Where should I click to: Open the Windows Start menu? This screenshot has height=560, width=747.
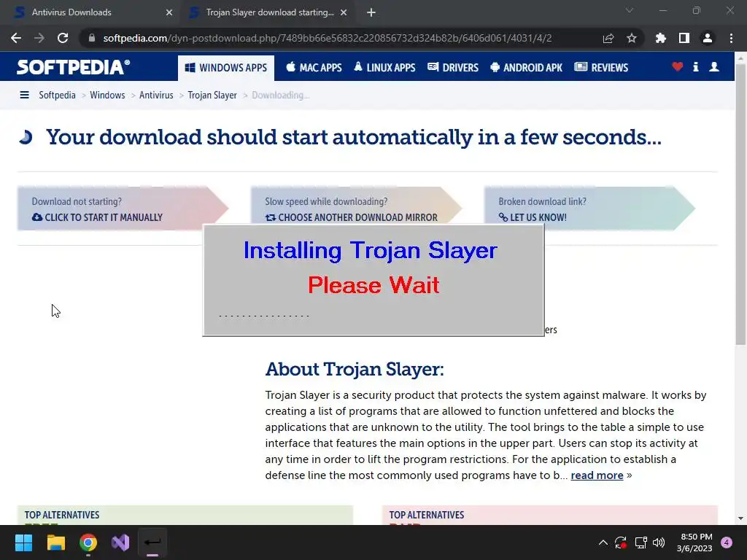click(x=23, y=542)
